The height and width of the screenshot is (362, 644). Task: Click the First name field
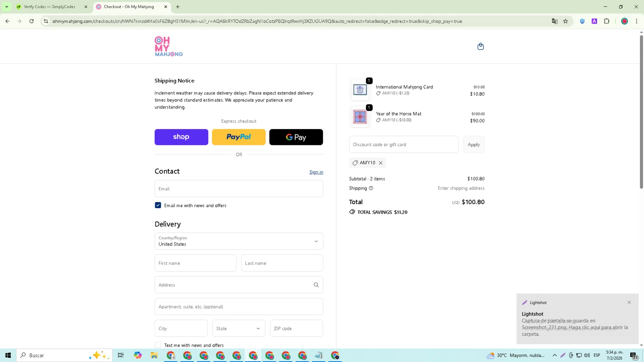coord(195,263)
